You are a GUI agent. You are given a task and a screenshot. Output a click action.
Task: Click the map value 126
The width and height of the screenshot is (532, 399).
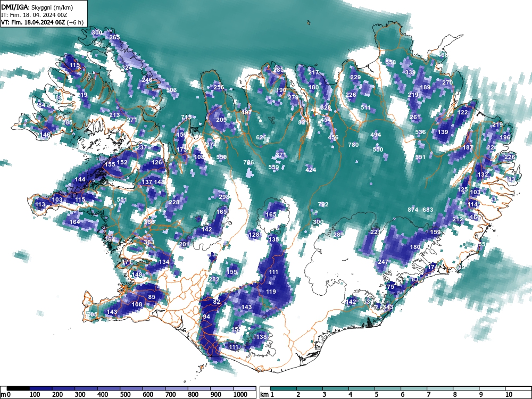[157, 162]
